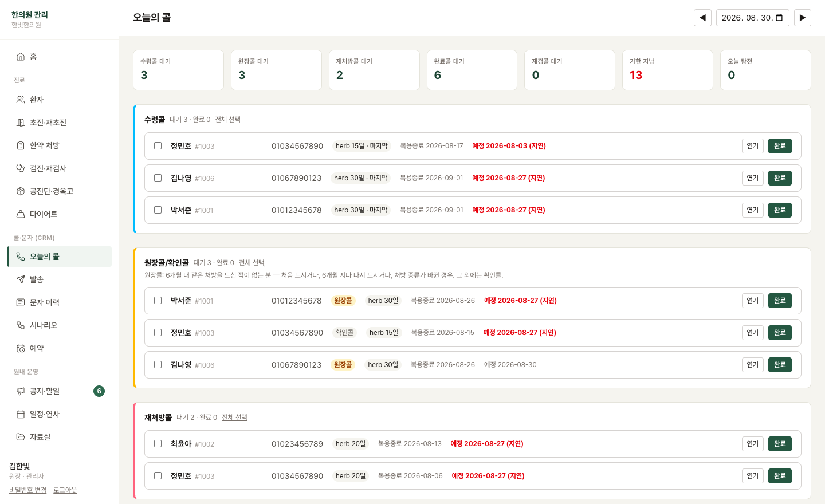Tick 최윤아 #1002 checkbox
The height and width of the screenshot is (504, 825).
click(x=158, y=444)
